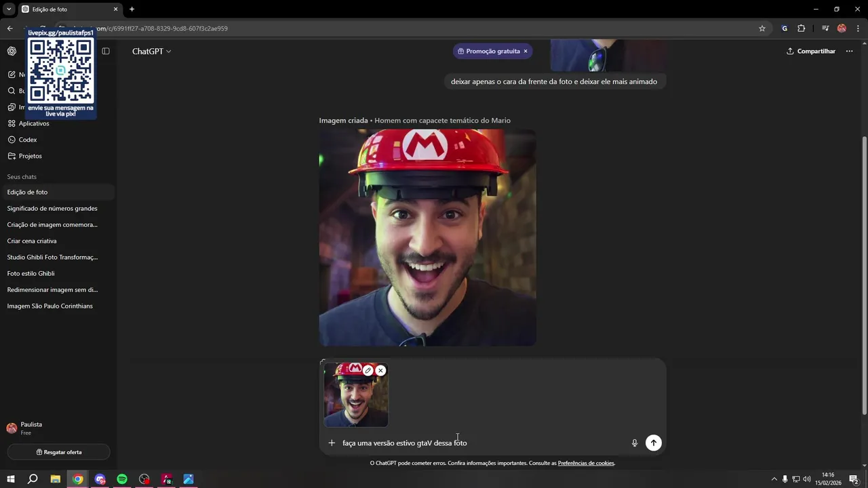Dismiss the Promoção gratuita chip
The width and height of the screenshot is (868, 488).
coord(526,51)
